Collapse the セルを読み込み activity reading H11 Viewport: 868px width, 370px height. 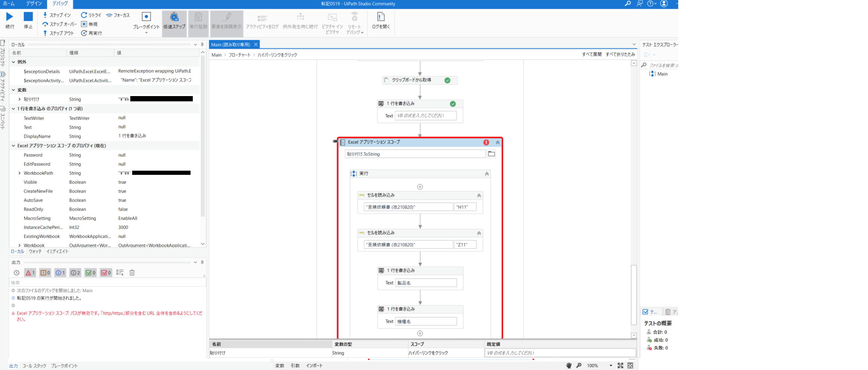click(479, 196)
